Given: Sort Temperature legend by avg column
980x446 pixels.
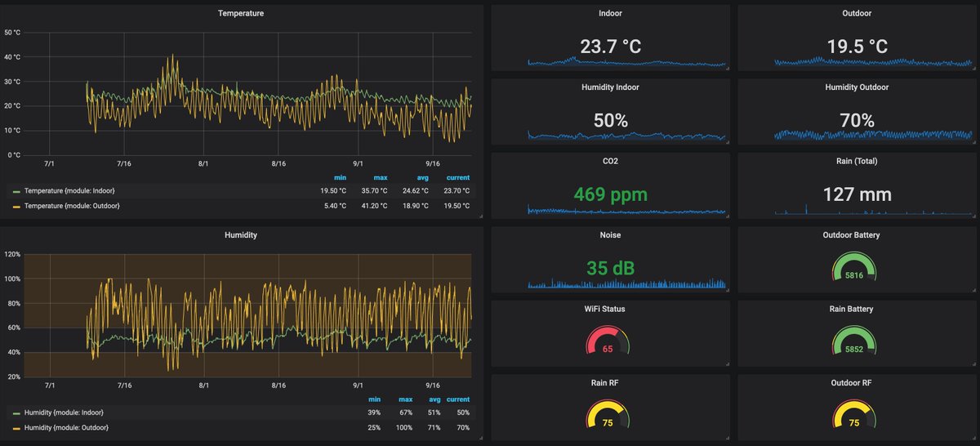Looking at the screenshot, I should [x=422, y=177].
